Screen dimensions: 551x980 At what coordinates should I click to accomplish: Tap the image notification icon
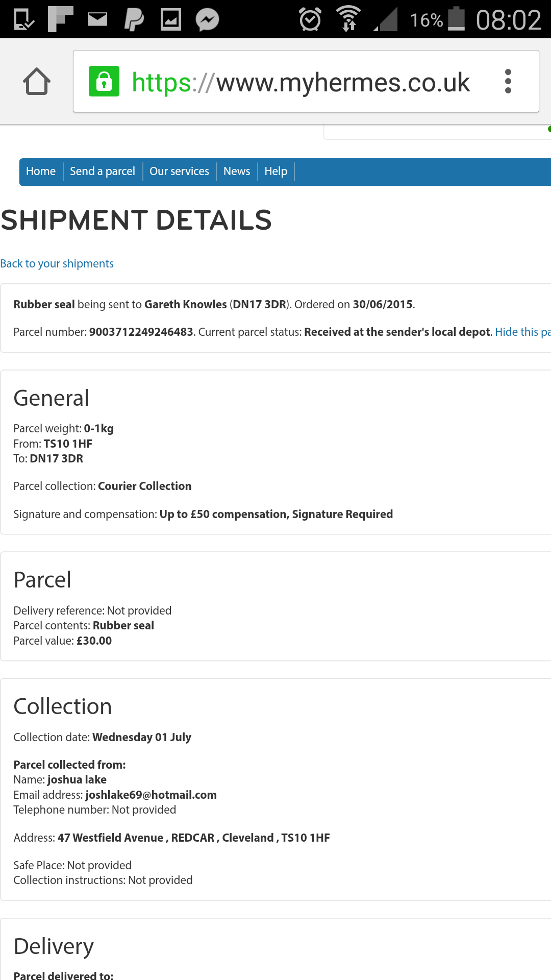171,20
